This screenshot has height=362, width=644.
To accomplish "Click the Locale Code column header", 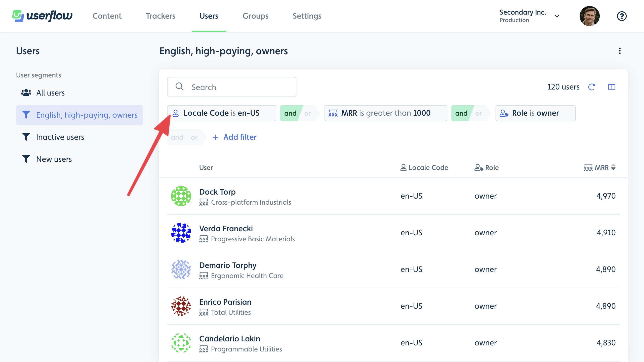I will coord(424,167).
